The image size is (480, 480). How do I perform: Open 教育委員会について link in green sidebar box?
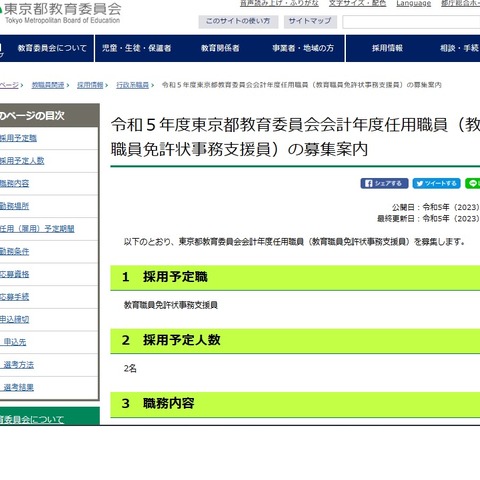(32, 419)
